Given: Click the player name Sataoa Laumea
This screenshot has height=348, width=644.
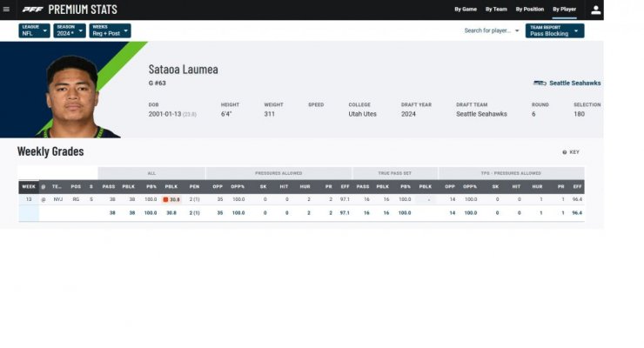Looking at the screenshot, I should (183, 69).
